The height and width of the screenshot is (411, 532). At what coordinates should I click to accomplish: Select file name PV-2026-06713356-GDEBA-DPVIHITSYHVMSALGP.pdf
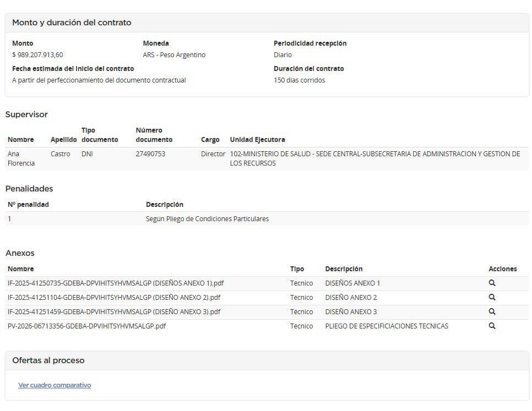coord(86,326)
